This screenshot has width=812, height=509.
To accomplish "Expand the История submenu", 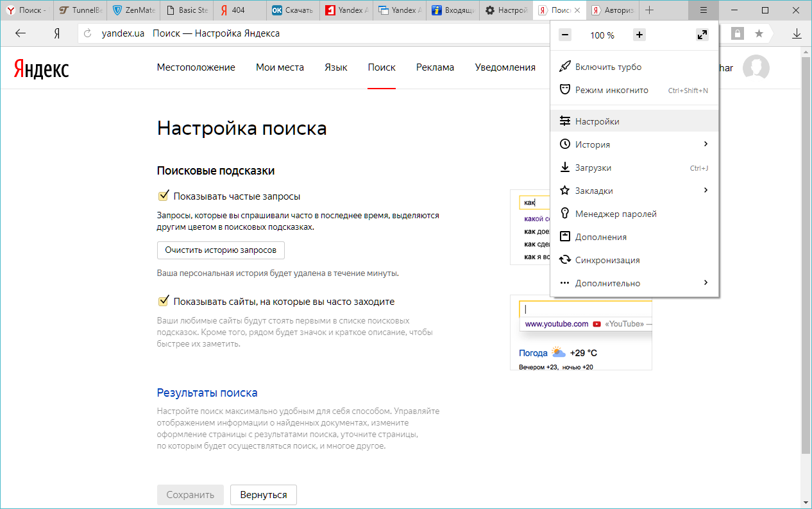I will [x=706, y=144].
